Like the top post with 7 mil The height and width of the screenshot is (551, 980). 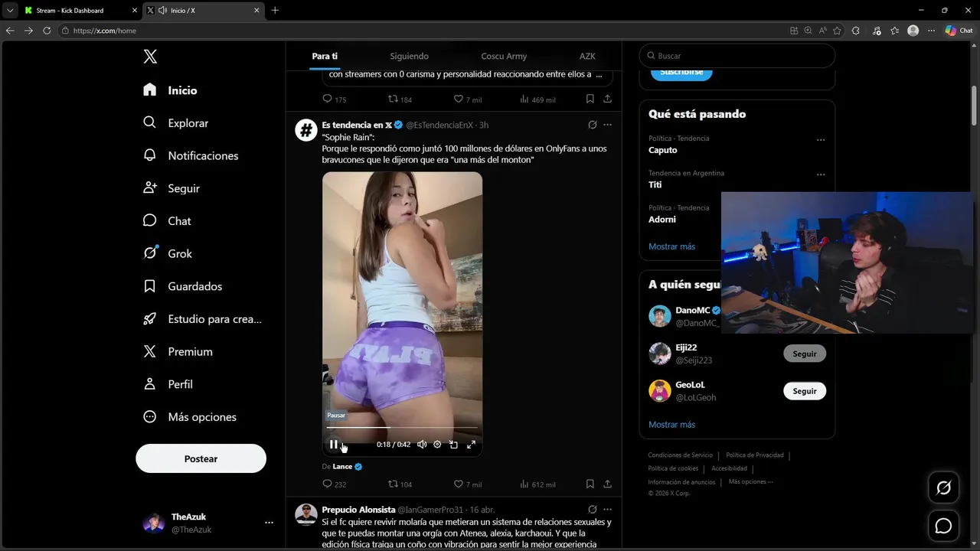pyautogui.click(x=468, y=99)
